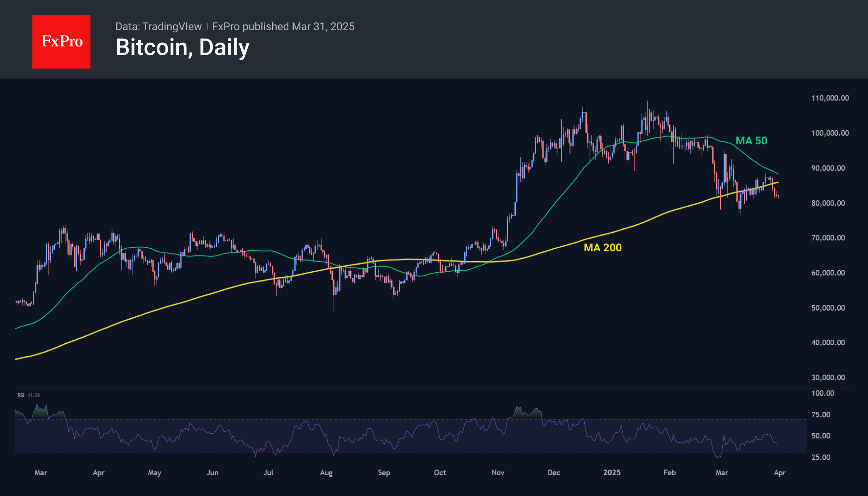
Task: Click the Dec date on time axis
Action: [554, 473]
